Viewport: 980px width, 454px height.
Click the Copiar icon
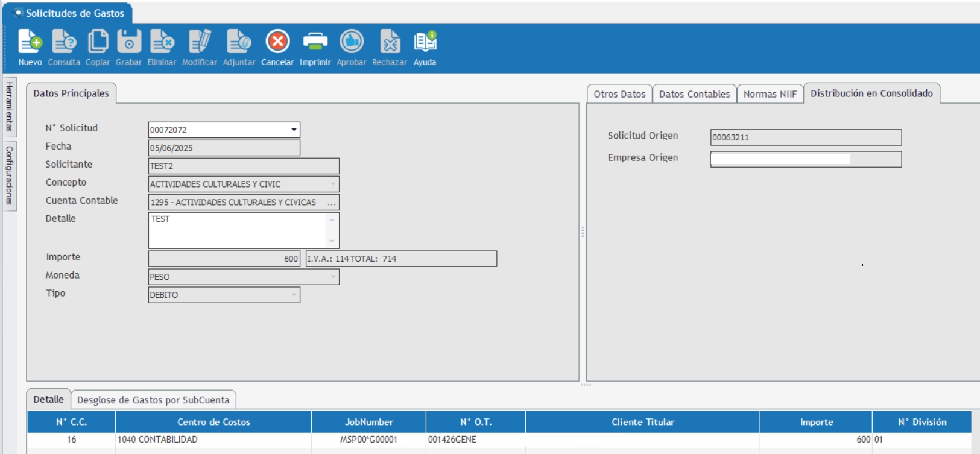[x=98, y=42]
